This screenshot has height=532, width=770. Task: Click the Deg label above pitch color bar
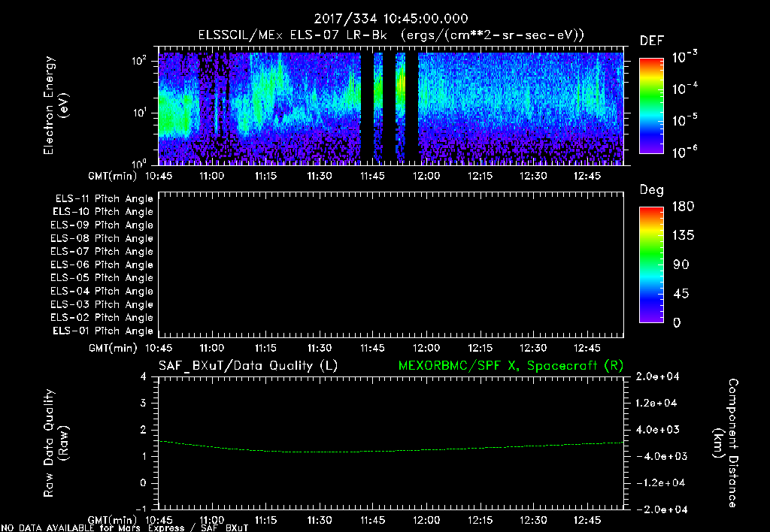652,190
